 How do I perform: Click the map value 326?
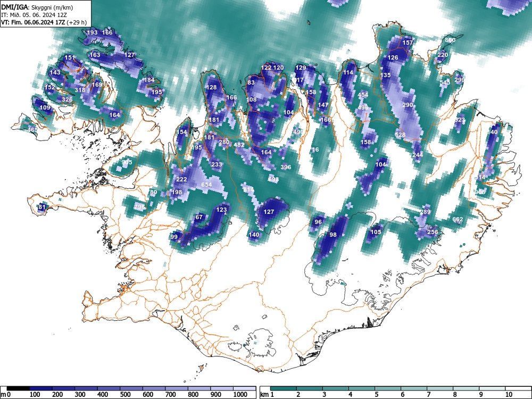67,99
